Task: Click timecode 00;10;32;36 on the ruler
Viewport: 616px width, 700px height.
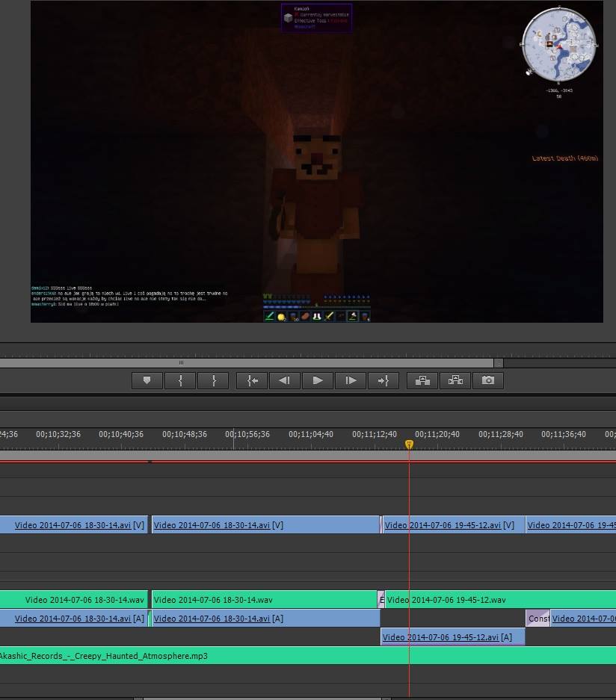Action: pyautogui.click(x=58, y=434)
